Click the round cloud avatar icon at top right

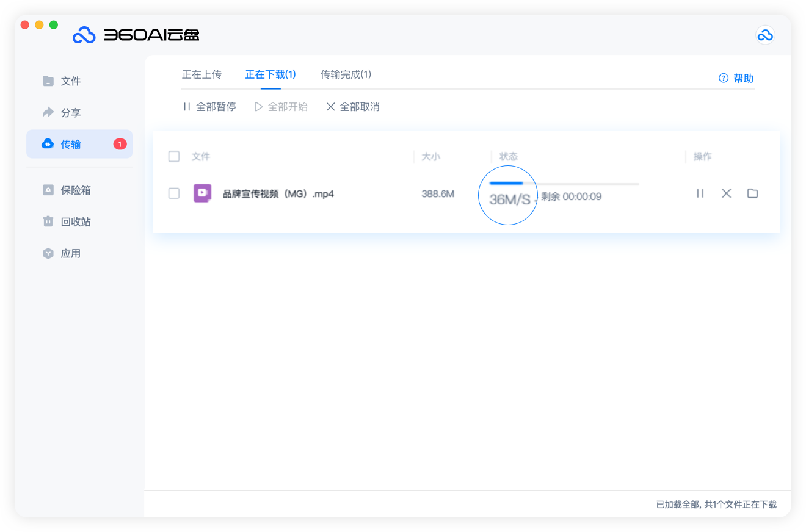click(765, 35)
